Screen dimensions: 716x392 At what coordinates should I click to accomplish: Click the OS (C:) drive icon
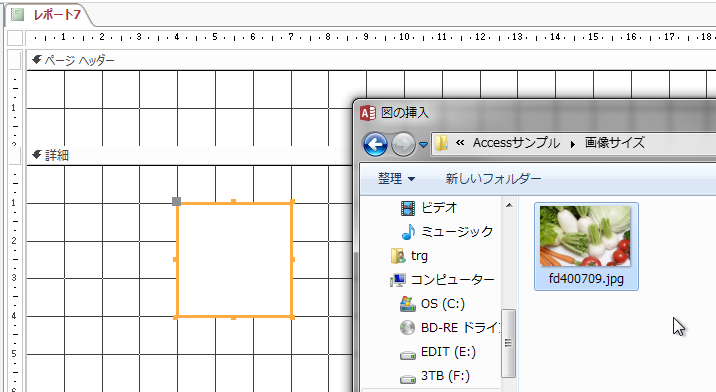tap(407, 304)
